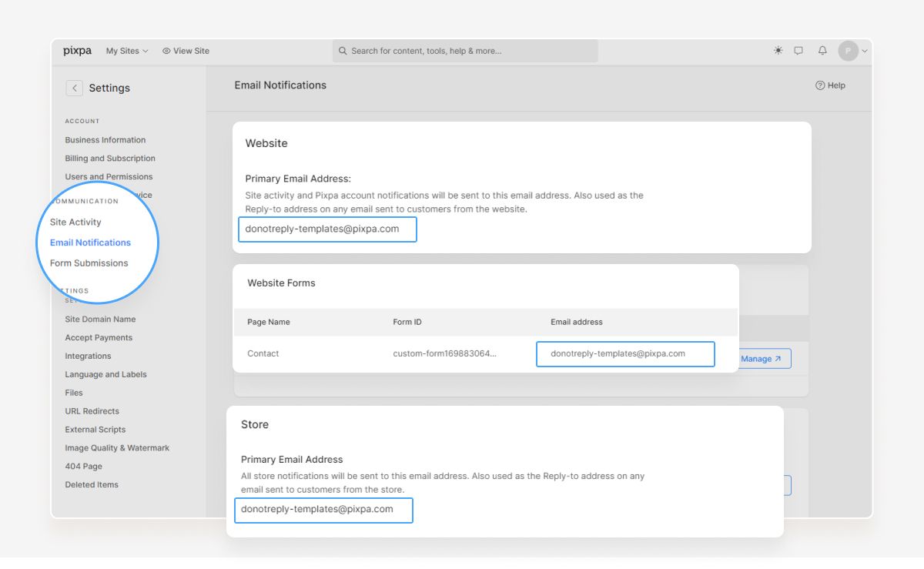Viewport: 924px width, 569px height.
Task: Edit the Website primary email address field
Action: coord(326,229)
